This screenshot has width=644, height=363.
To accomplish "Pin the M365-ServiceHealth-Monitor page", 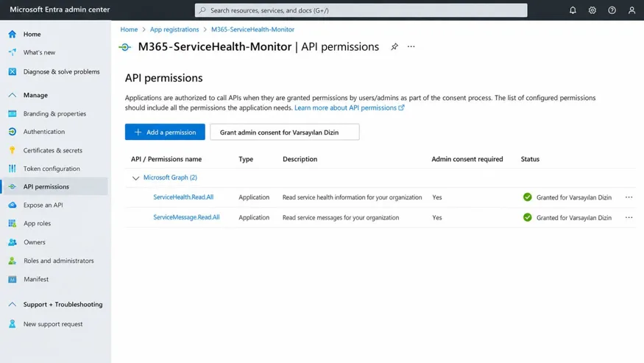I will click(394, 46).
